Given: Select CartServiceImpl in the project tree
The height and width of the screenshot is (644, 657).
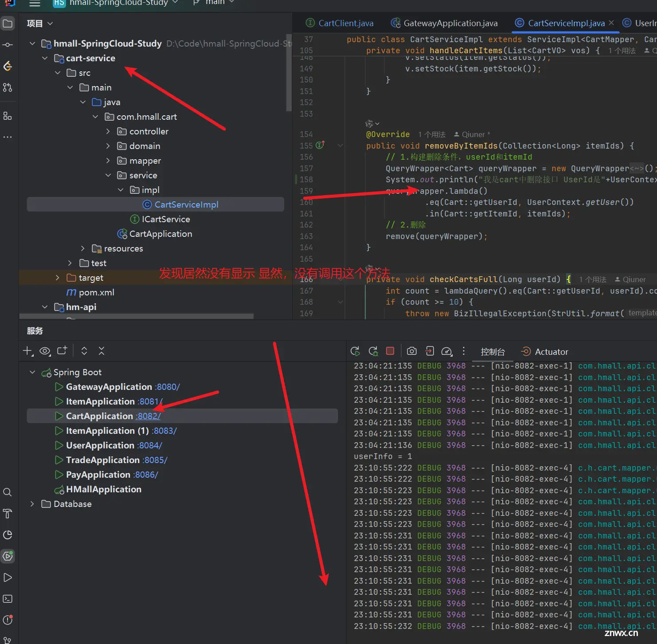Looking at the screenshot, I should [156, 204].
